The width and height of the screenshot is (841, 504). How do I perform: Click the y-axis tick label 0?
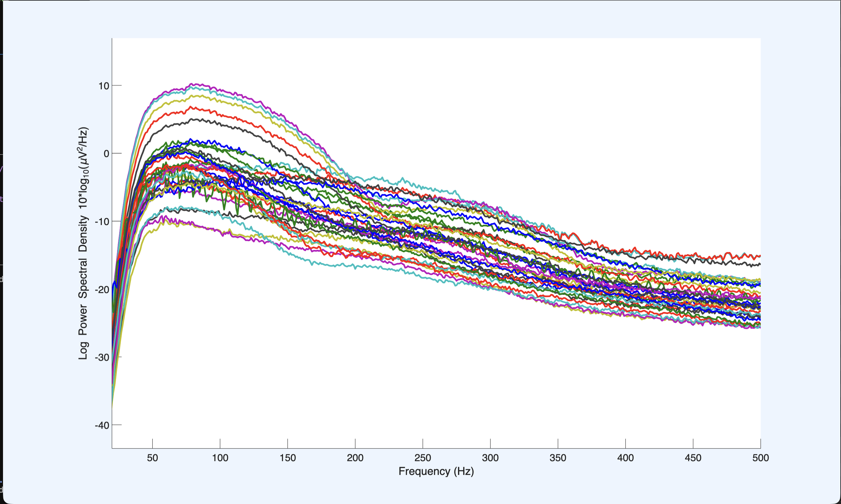(x=106, y=154)
